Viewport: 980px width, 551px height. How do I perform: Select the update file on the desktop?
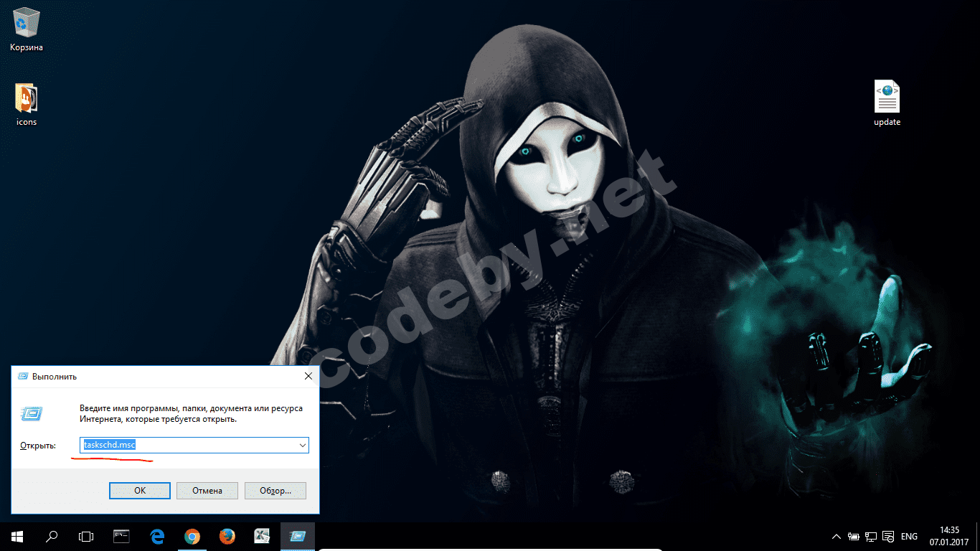coord(887,103)
